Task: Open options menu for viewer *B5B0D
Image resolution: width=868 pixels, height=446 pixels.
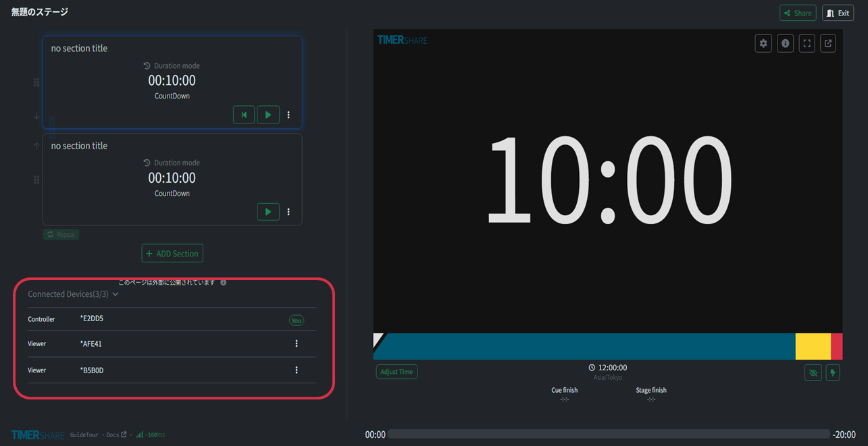Action: [297, 370]
